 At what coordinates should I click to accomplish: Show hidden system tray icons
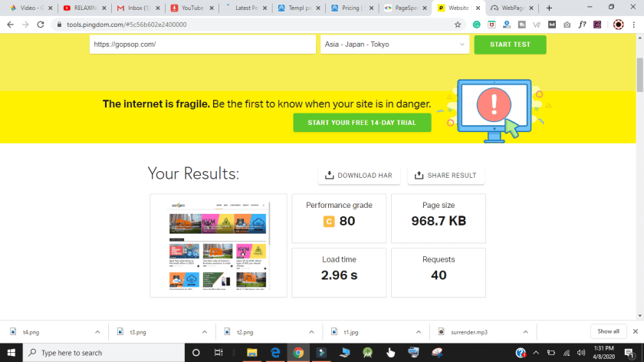(x=536, y=353)
